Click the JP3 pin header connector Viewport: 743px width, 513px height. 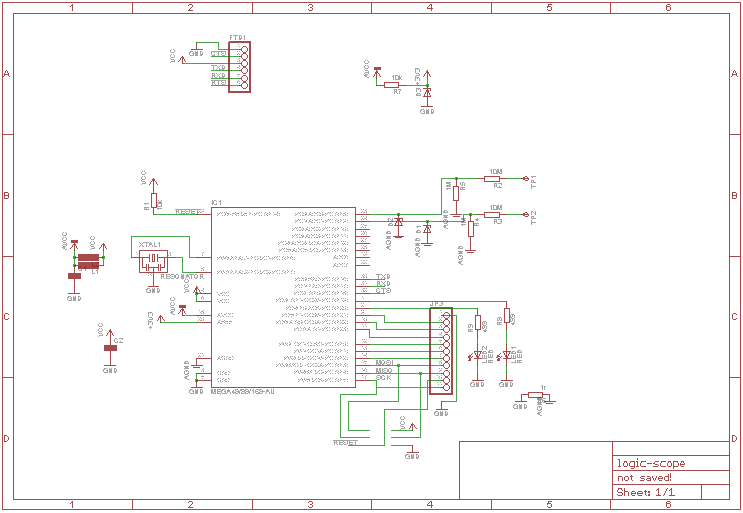(x=441, y=351)
